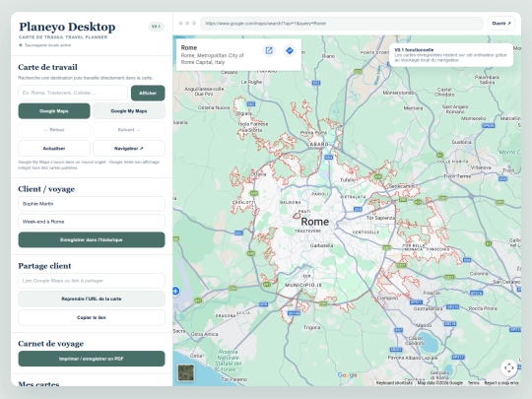Click Imprimer / enregistrer en PDF

pos(92,359)
